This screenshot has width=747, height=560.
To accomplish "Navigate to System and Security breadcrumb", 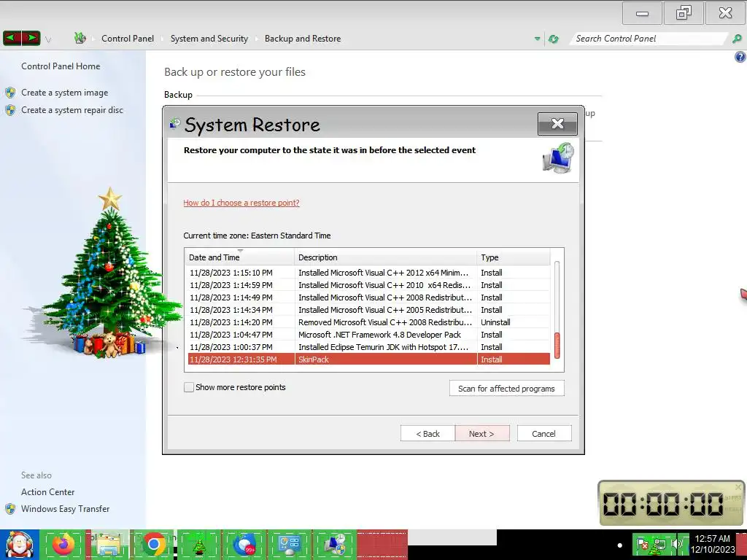I will point(209,39).
